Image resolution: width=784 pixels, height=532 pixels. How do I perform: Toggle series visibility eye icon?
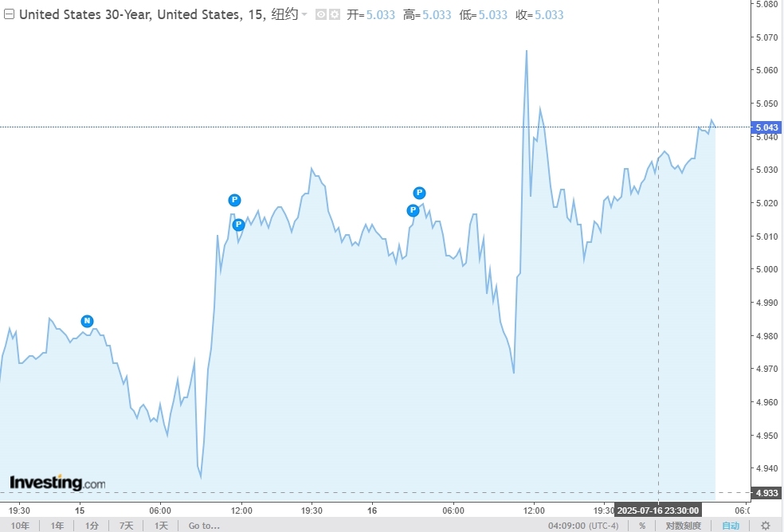[x=320, y=15]
